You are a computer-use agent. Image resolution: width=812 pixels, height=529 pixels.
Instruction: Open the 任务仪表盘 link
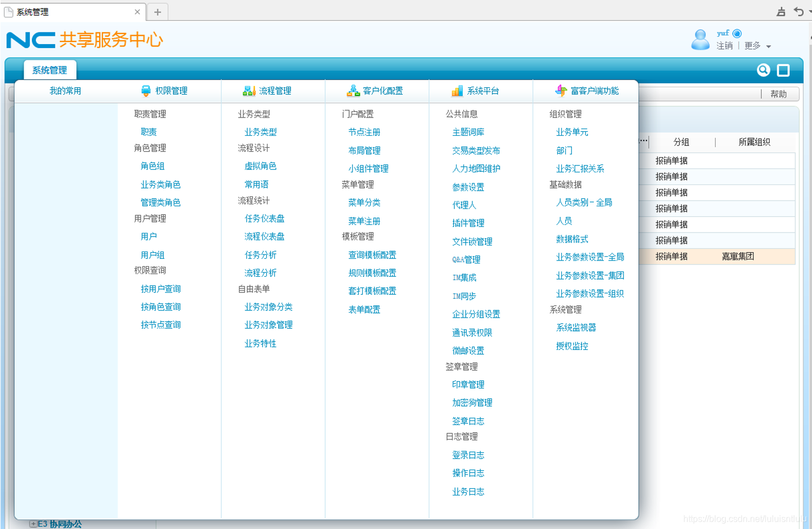pyautogui.click(x=265, y=219)
